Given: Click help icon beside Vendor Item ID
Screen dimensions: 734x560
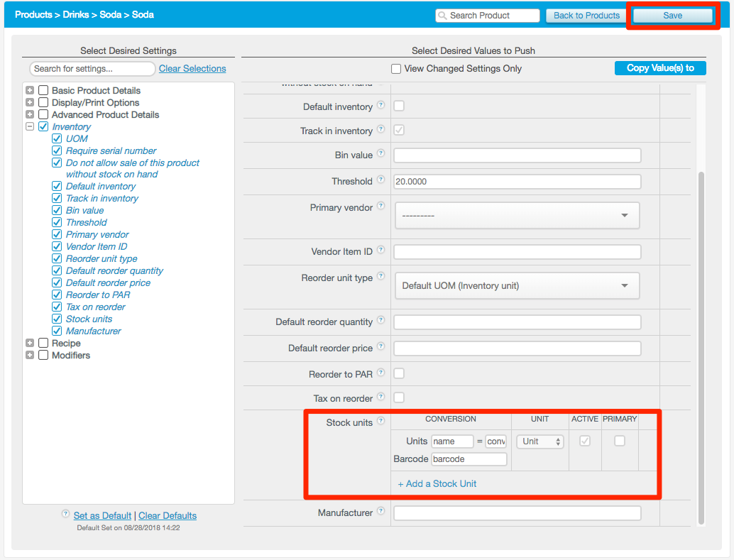Looking at the screenshot, I should point(381,251).
